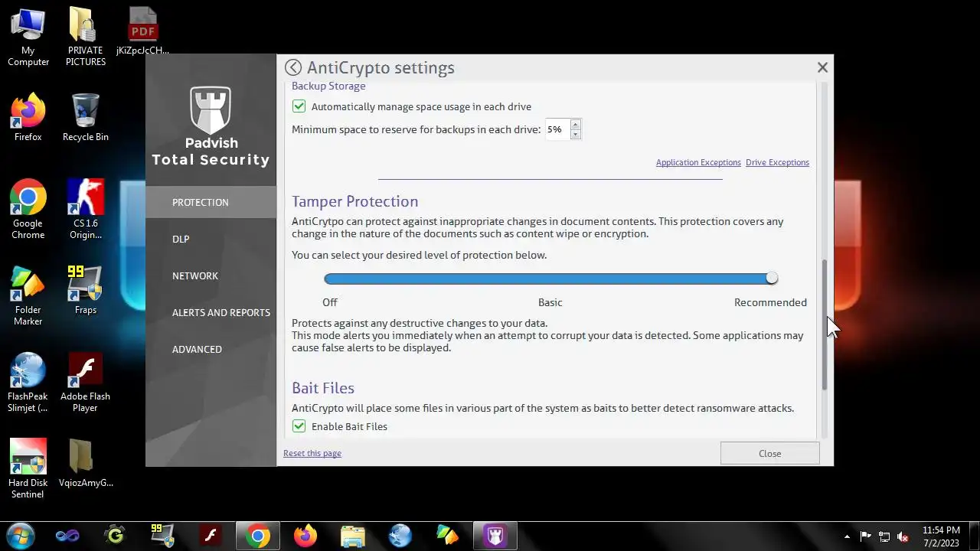Launch the Hard Disk Sentinel desktop icon
980x551 pixels.
[x=28, y=468]
